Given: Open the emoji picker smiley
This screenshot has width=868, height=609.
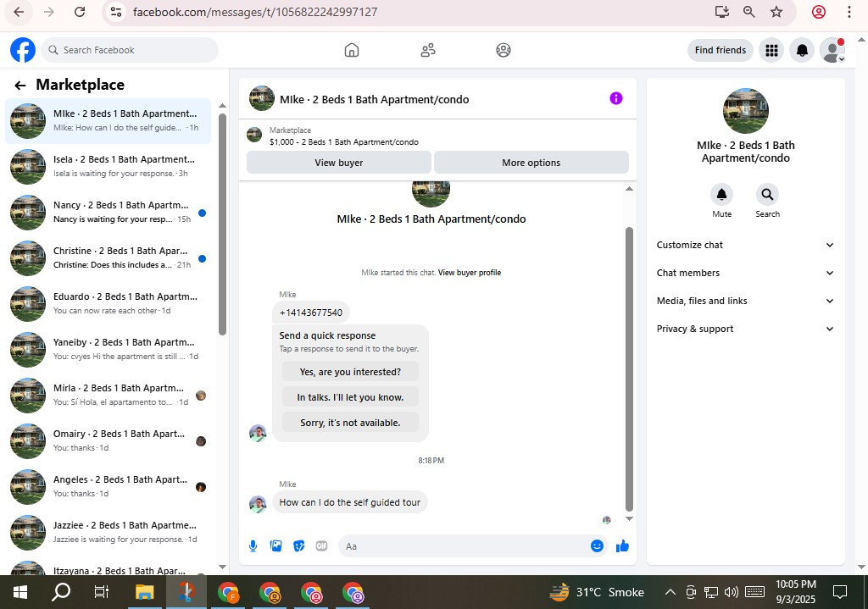Looking at the screenshot, I should click(597, 546).
